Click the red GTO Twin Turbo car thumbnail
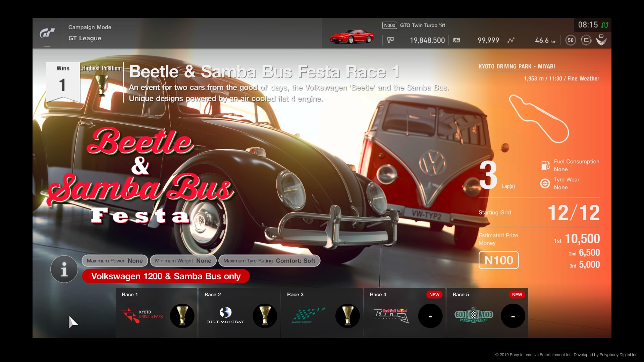 (x=352, y=36)
